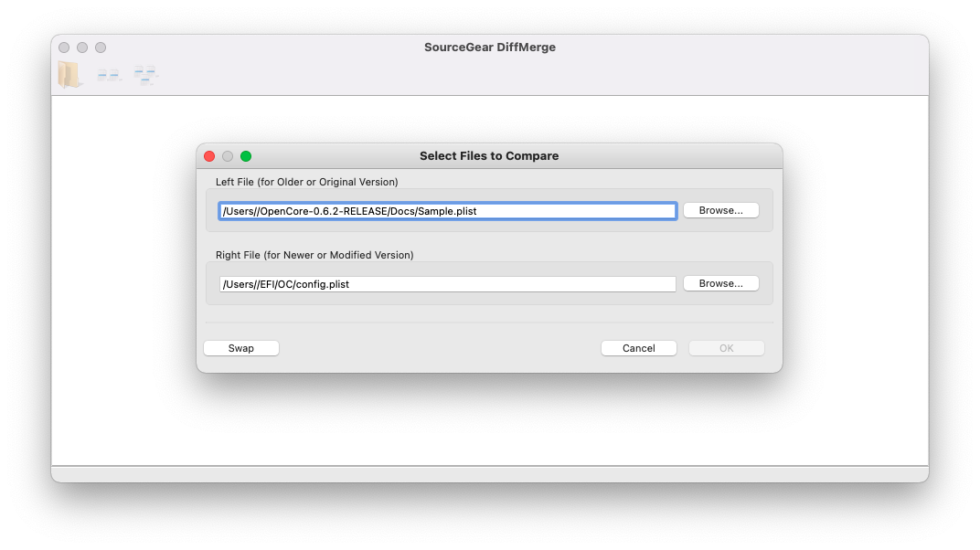Zoom dialog with the green button
This screenshot has height=550, width=980.
click(246, 156)
